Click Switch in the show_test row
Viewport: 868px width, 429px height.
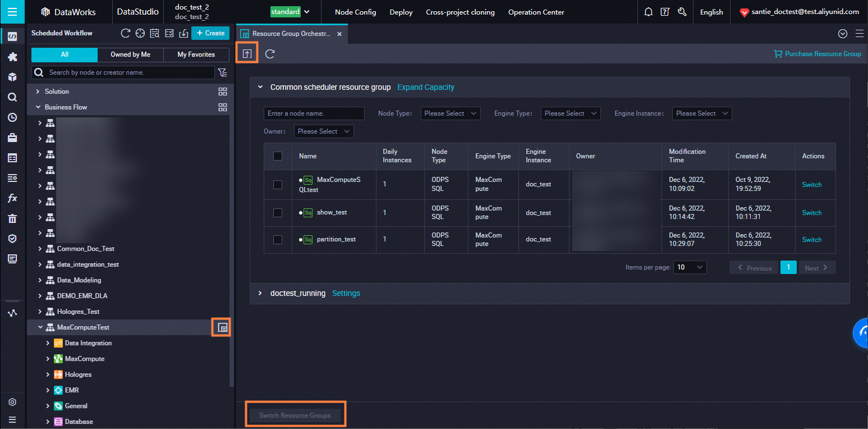tap(812, 213)
